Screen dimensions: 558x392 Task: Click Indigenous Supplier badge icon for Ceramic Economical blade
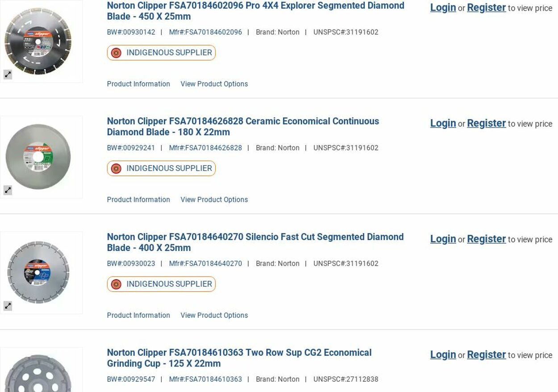pos(116,168)
